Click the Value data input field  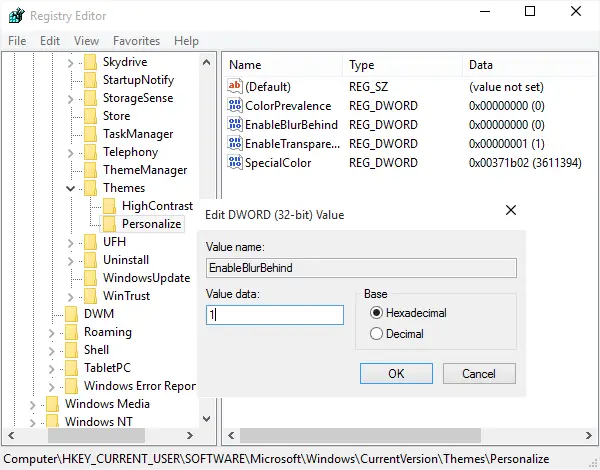pos(275,315)
